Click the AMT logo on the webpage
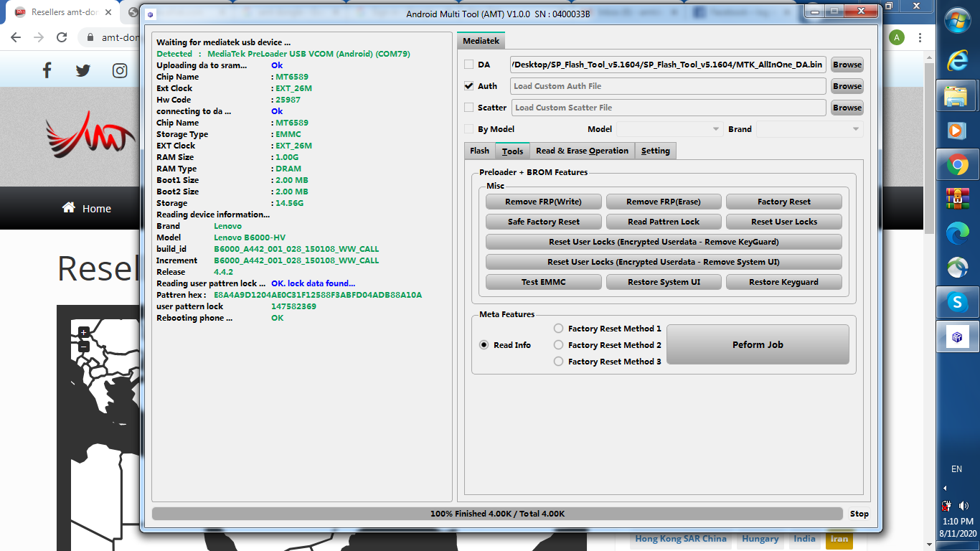The image size is (980, 551). [90, 133]
